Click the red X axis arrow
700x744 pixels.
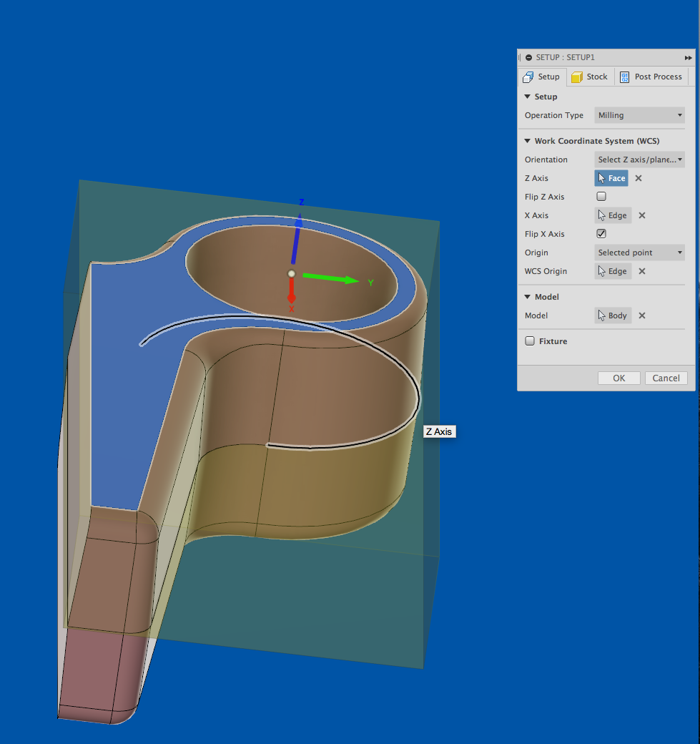pos(291,290)
